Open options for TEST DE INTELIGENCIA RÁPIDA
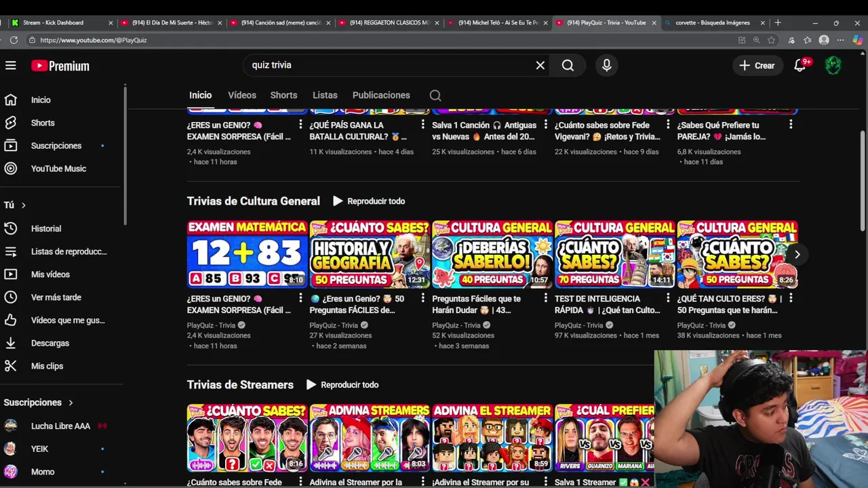868x488 pixels. coord(668,298)
